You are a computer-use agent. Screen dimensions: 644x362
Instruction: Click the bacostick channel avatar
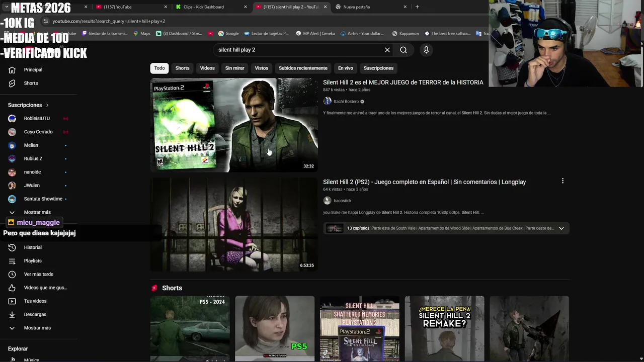click(327, 201)
